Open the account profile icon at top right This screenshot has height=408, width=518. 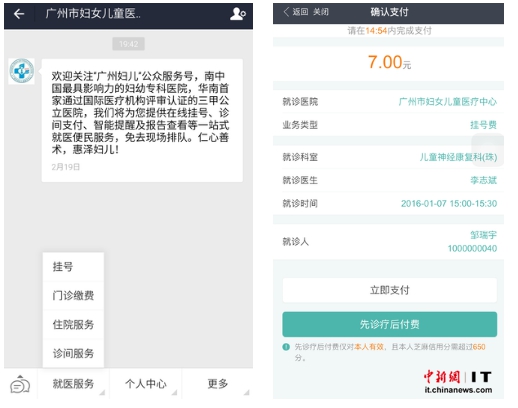coord(238,14)
